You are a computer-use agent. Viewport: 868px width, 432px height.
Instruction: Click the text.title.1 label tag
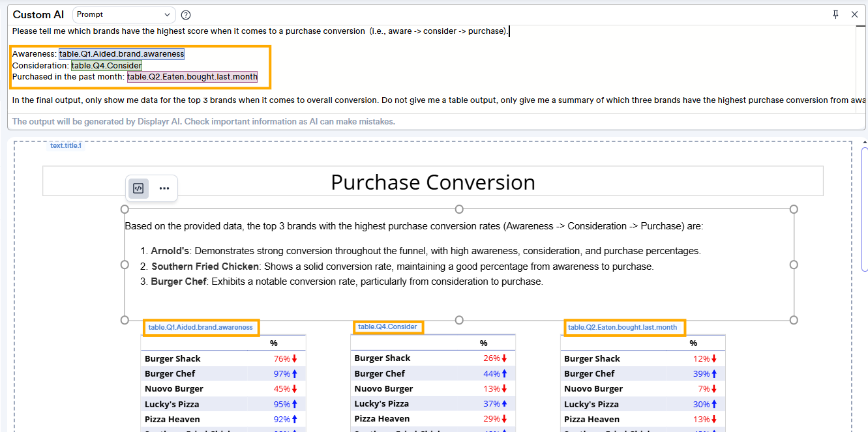click(x=66, y=146)
